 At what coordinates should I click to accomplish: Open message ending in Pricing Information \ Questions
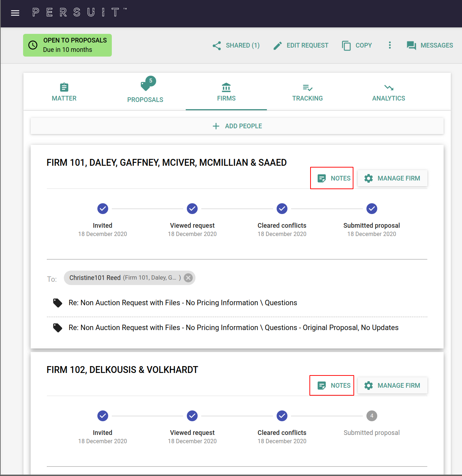pyautogui.click(x=183, y=303)
